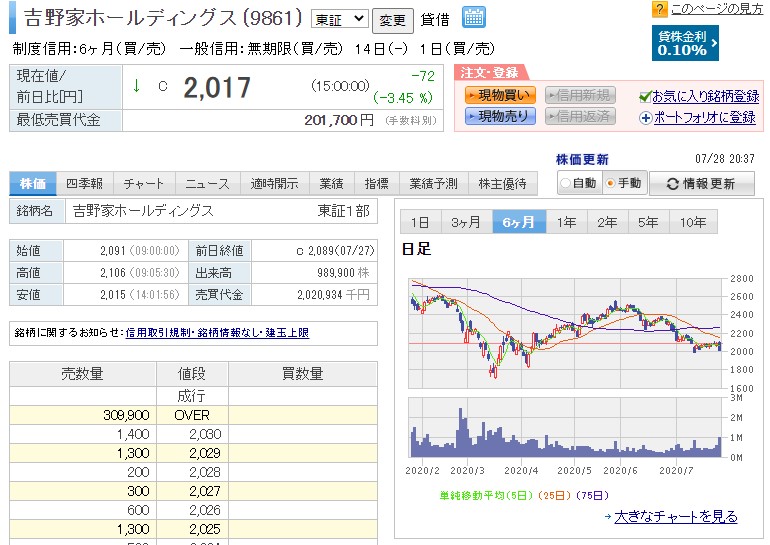
Task: Click the 高値 value 2,106
Action: pyautogui.click(x=113, y=272)
